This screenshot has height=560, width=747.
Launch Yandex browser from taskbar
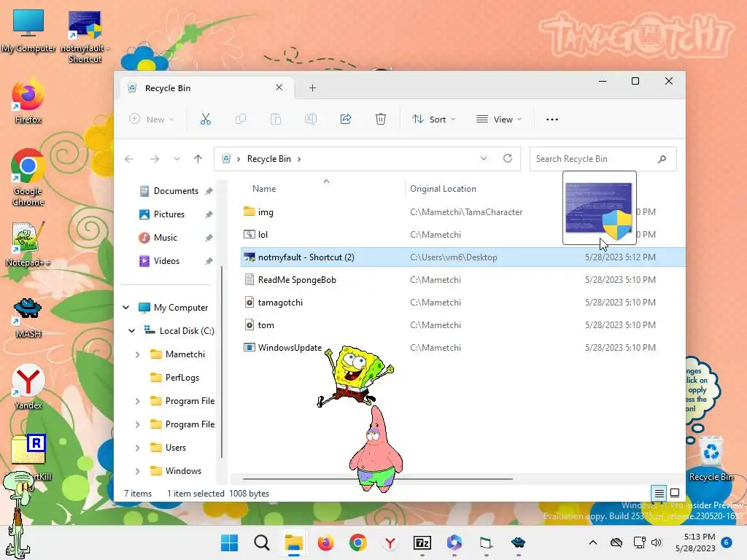(x=390, y=542)
